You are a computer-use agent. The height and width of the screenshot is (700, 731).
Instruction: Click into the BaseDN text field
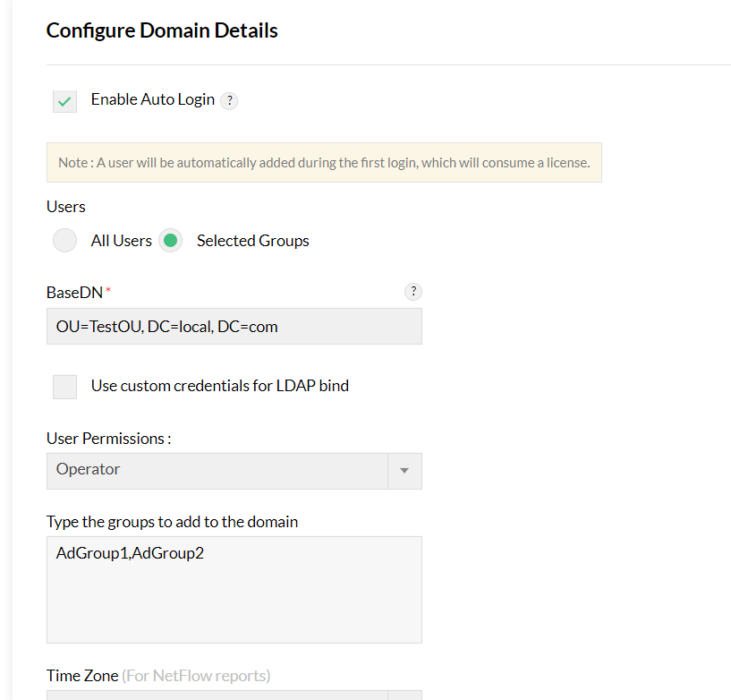pyautogui.click(x=234, y=327)
